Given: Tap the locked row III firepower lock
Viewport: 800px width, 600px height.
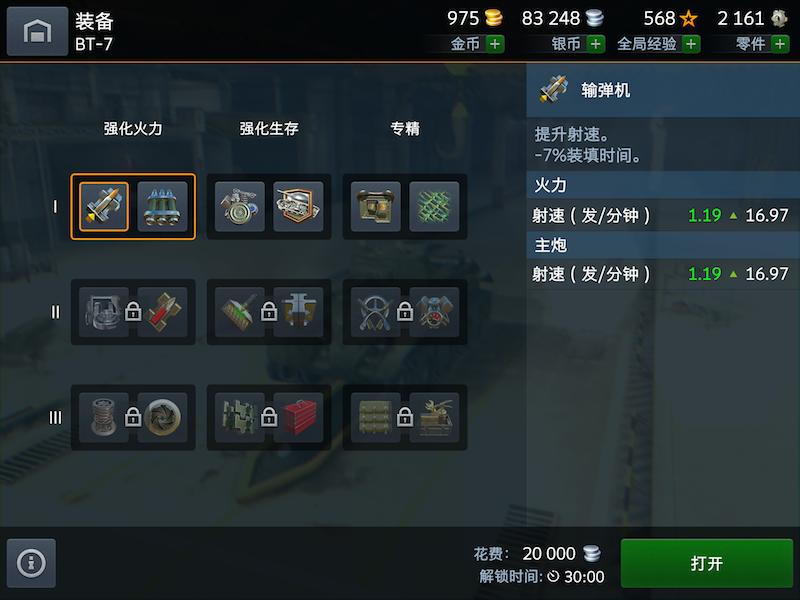Looking at the screenshot, I should tap(133, 417).
